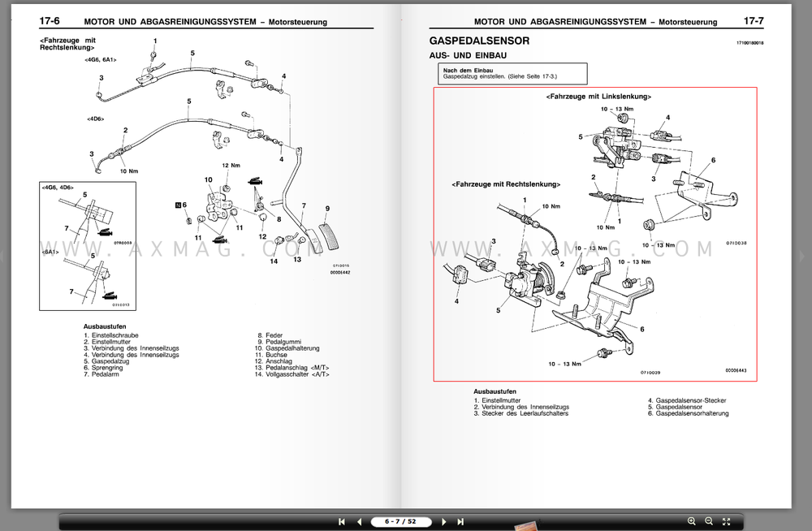Click the AUS- UND EINBAU section title
812x531 pixels.
click(x=467, y=55)
